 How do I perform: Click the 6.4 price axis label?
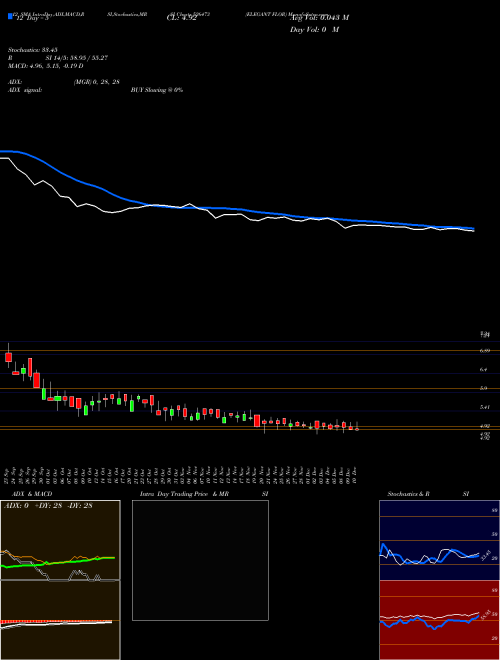484,370
